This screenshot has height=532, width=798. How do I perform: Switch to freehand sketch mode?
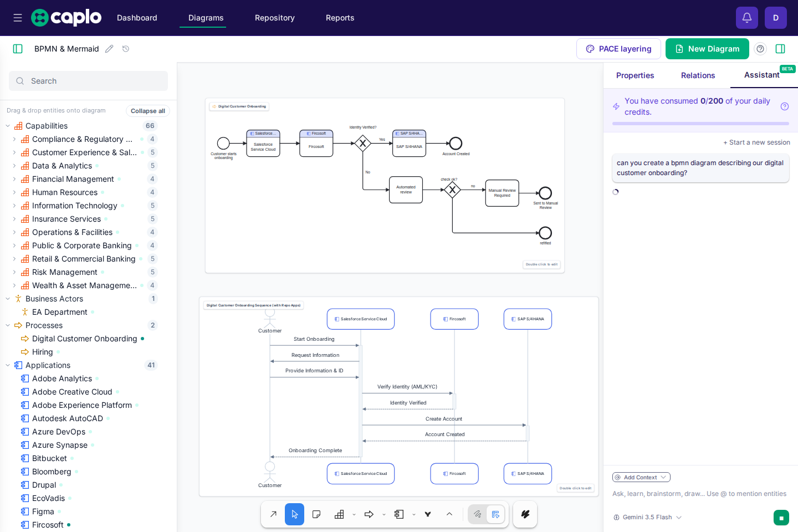pyautogui.click(x=478, y=514)
